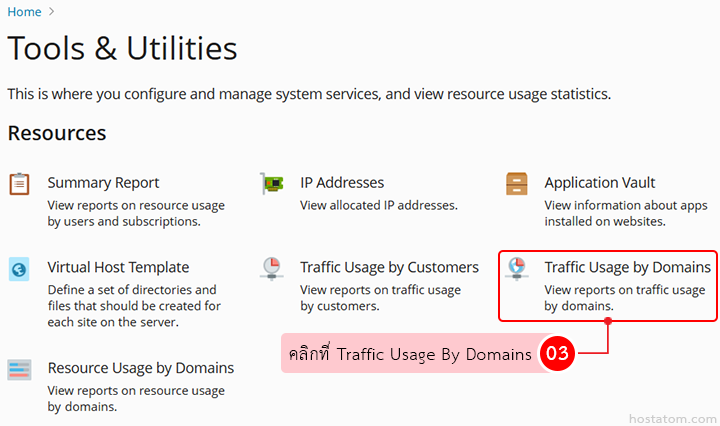This screenshot has height=426, width=720.
Task: Open the Summary Report link
Action: (103, 183)
